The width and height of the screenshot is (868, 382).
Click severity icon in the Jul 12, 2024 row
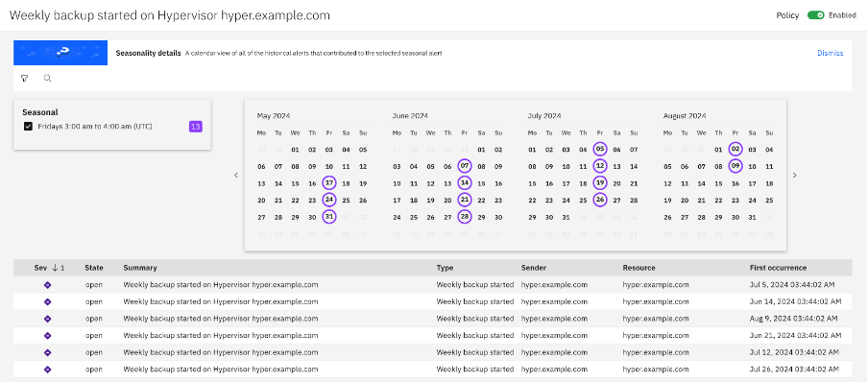tap(48, 352)
